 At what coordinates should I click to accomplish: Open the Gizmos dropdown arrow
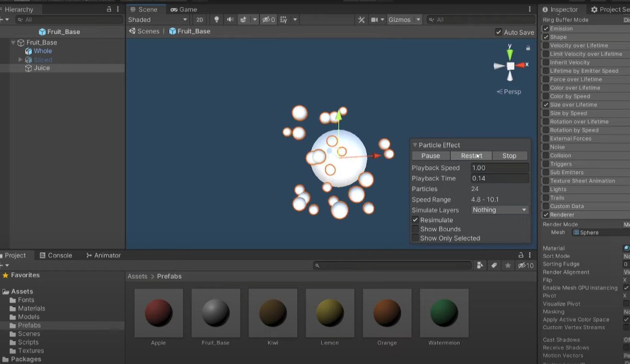(x=418, y=20)
